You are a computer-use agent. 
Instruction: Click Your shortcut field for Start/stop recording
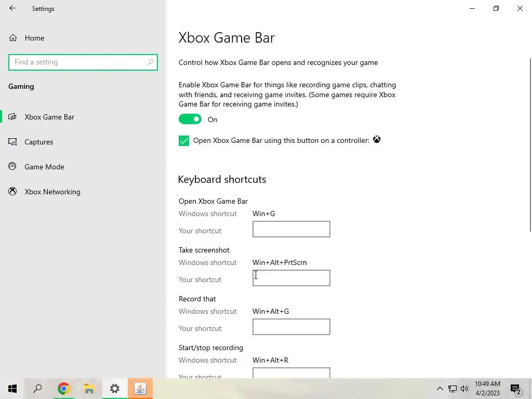click(x=291, y=373)
